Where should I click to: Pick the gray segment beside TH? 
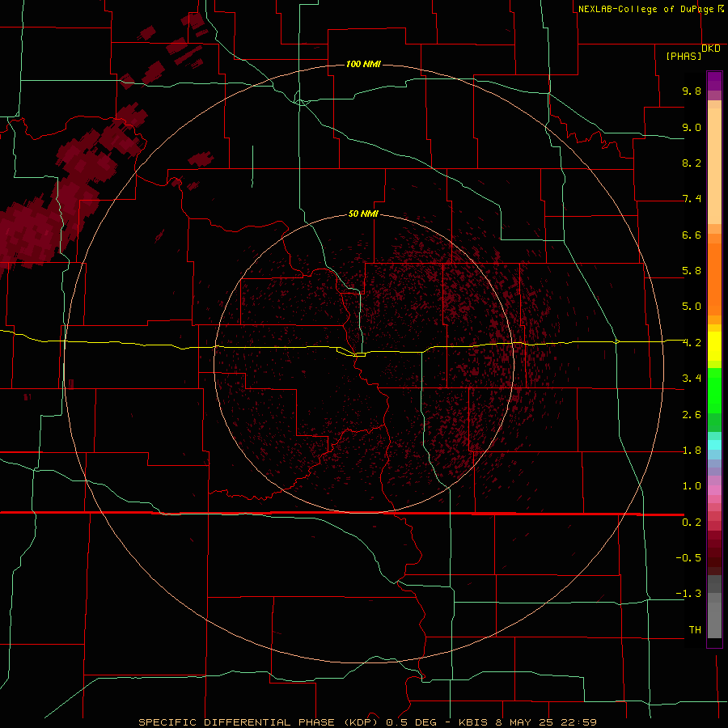[x=714, y=621]
